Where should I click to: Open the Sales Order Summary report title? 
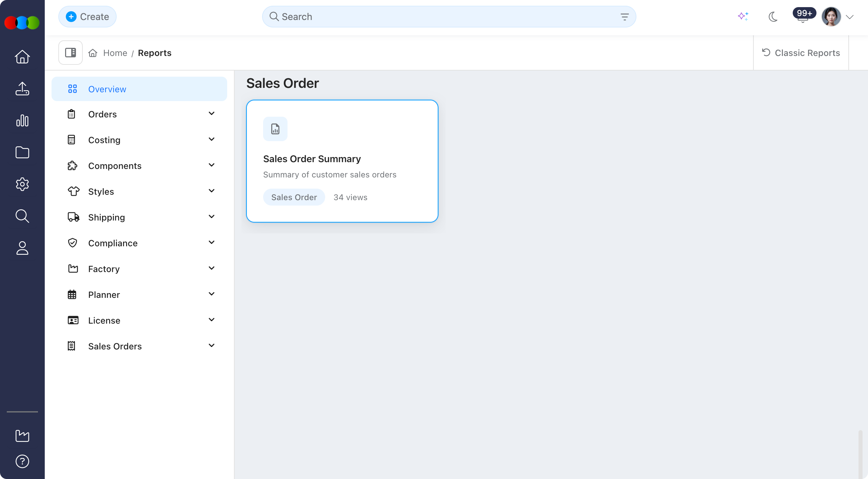coord(312,159)
